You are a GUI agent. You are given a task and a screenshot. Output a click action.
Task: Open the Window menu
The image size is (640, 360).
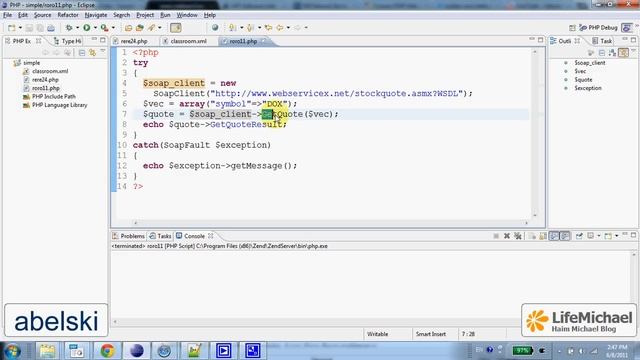click(x=187, y=15)
